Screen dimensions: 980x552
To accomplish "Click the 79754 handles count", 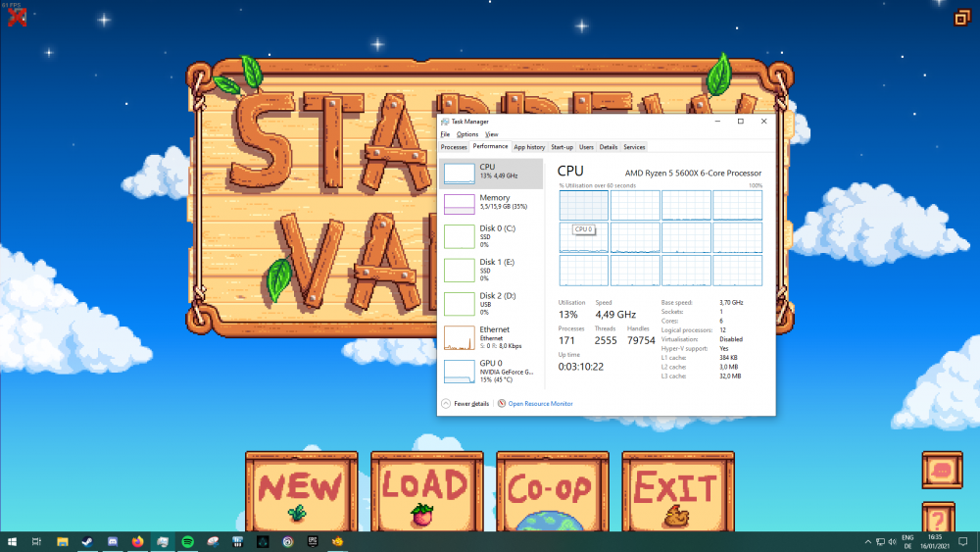I will point(641,340).
